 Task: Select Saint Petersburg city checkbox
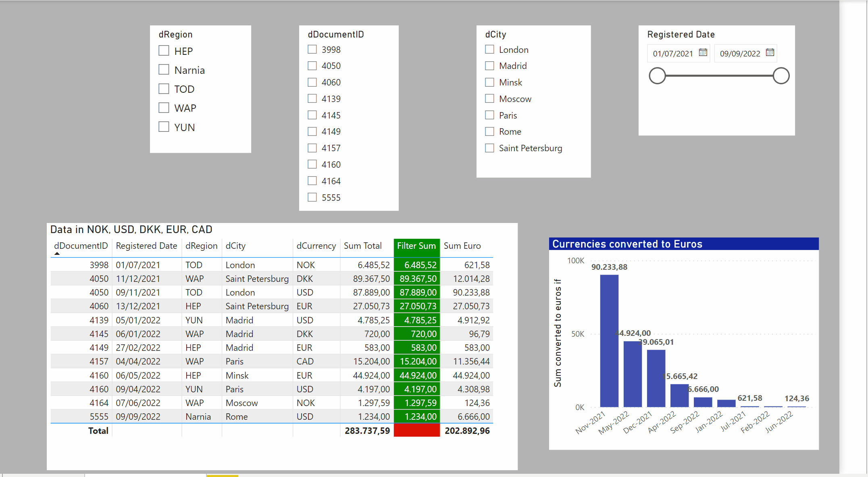pos(489,148)
